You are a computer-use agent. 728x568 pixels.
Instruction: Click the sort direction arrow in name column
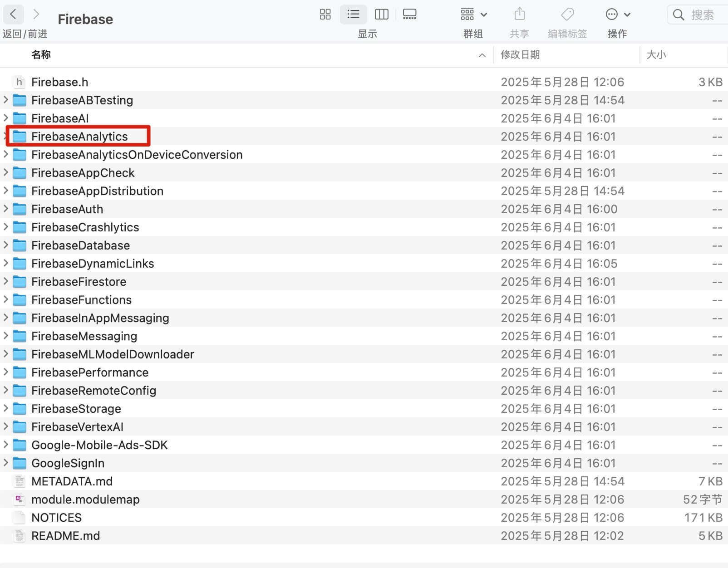tap(482, 55)
